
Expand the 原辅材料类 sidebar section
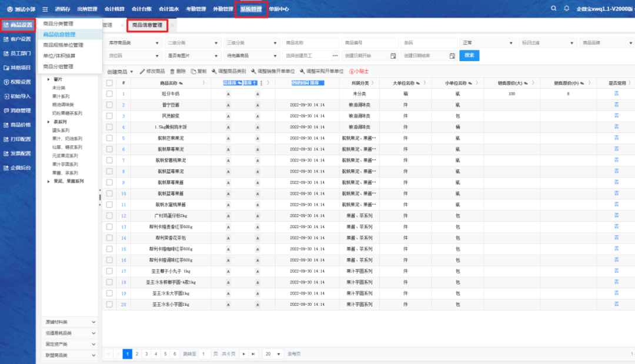click(93, 322)
